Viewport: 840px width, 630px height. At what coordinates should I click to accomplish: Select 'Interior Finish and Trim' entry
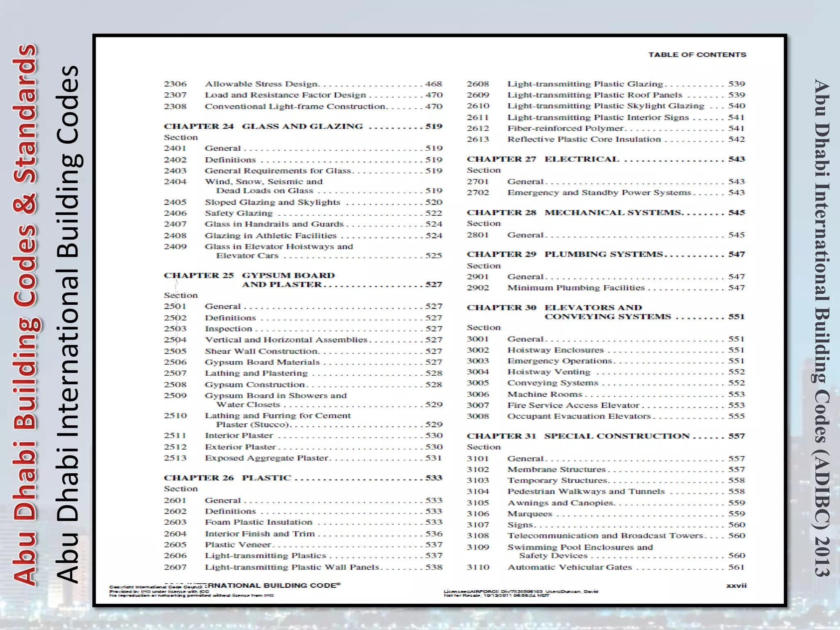[x=303, y=534]
